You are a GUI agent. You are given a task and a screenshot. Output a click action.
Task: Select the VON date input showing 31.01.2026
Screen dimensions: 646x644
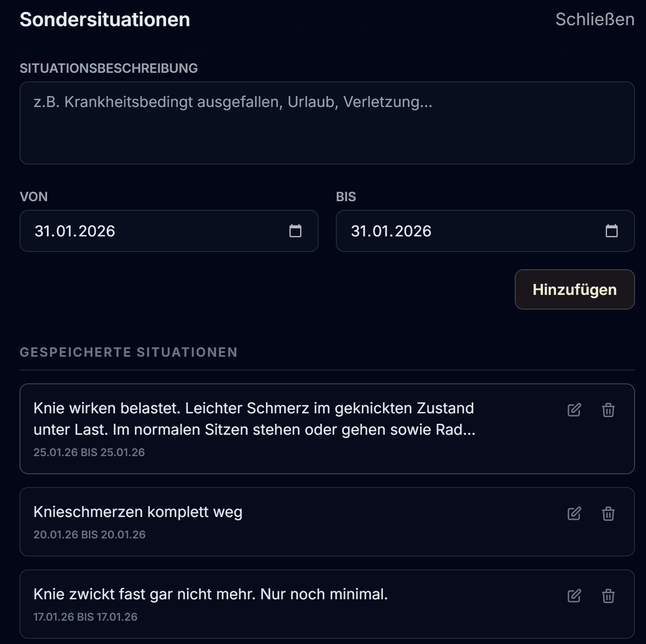point(143,231)
